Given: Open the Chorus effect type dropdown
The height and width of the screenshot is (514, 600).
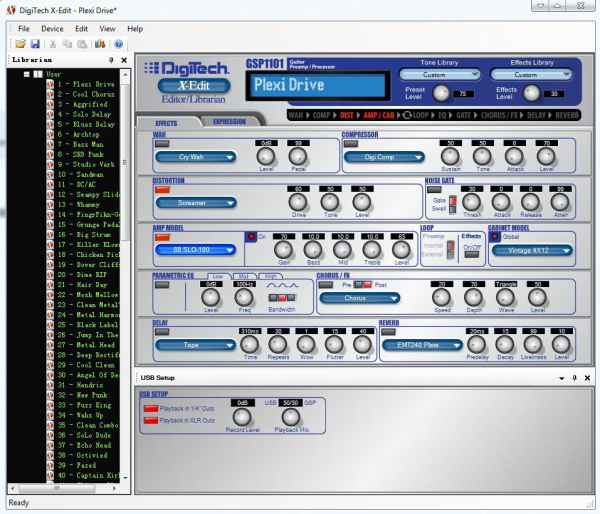Looking at the screenshot, I should [360, 298].
